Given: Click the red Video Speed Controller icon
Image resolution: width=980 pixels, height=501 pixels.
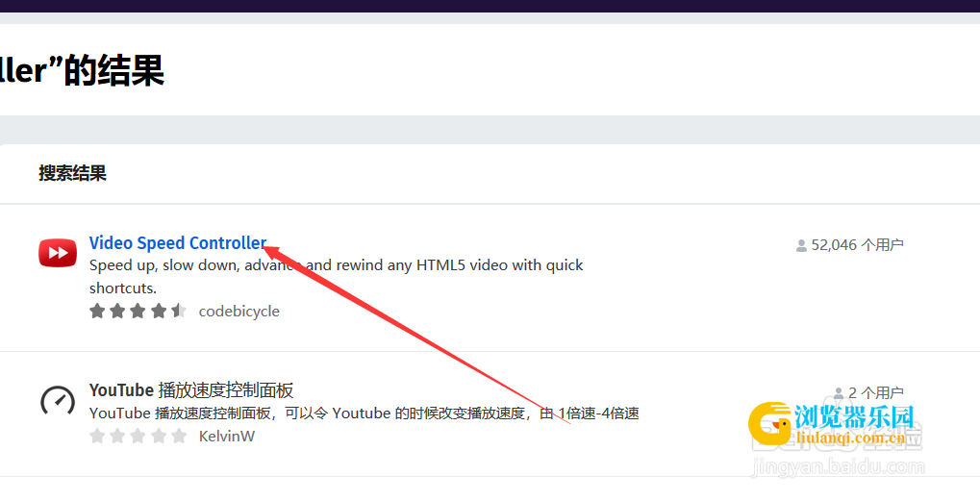Looking at the screenshot, I should pos(58,253).
